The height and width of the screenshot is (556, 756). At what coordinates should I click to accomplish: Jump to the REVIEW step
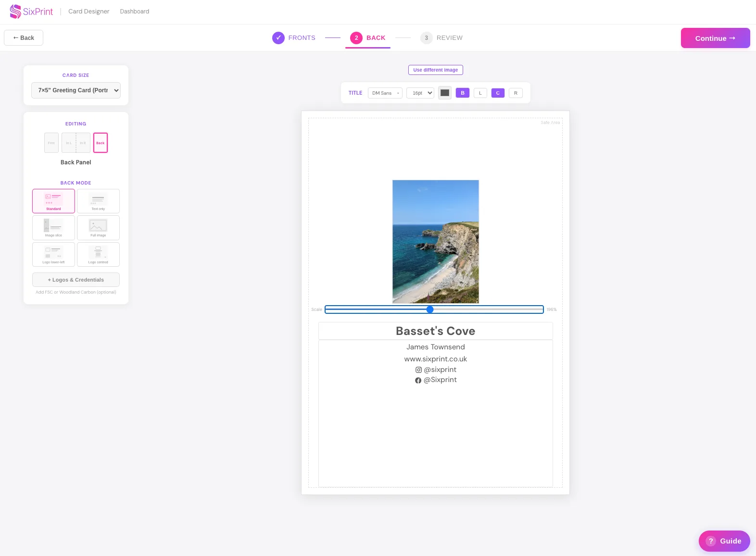click(x=441, y=38)
